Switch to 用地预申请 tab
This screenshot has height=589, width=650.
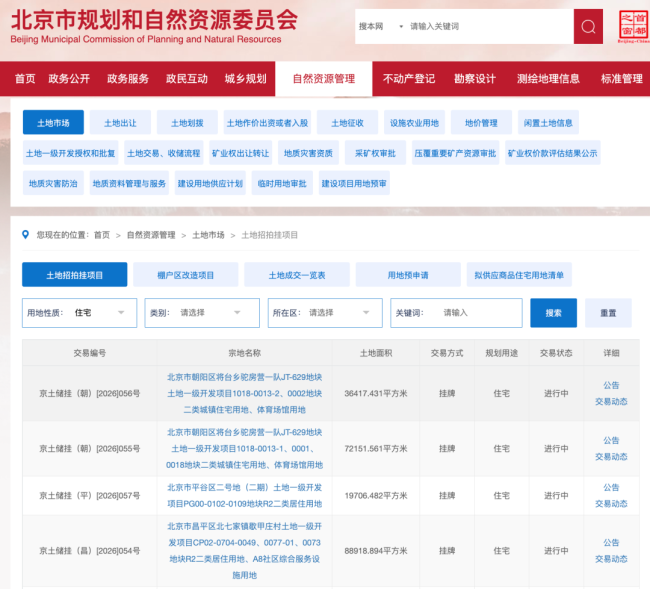(408, 274)
